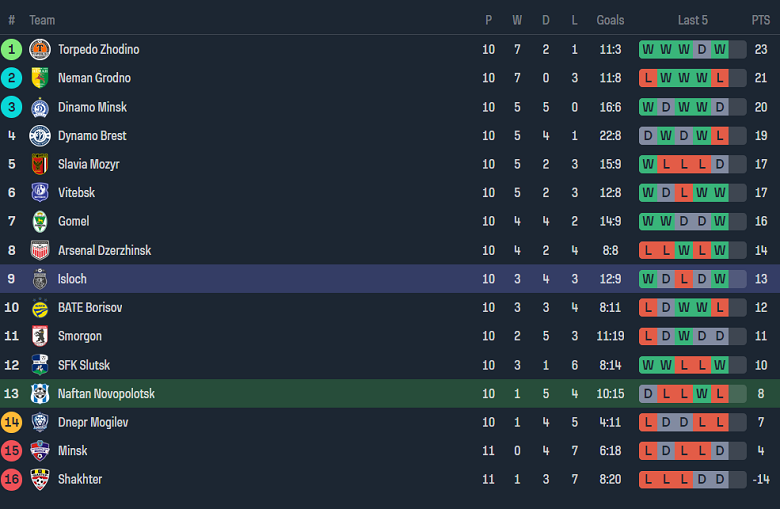Click the Last 5 column header

click(693, 20)
